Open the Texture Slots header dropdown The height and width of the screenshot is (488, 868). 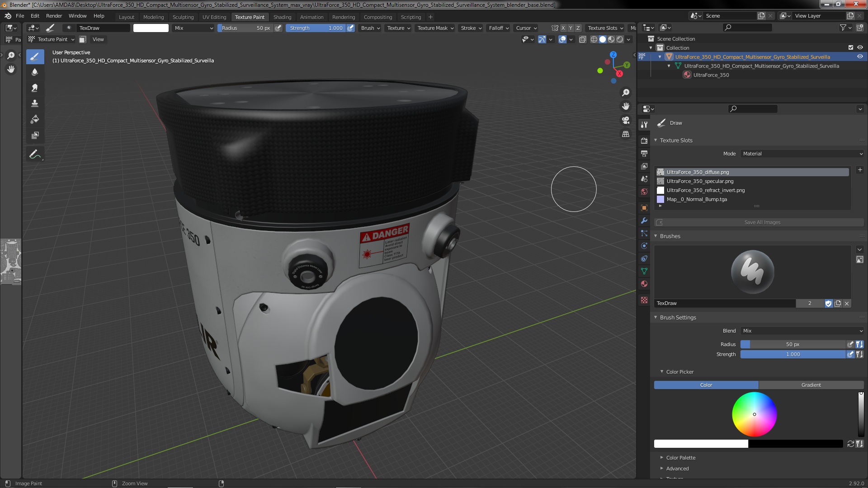click(605, 28)
